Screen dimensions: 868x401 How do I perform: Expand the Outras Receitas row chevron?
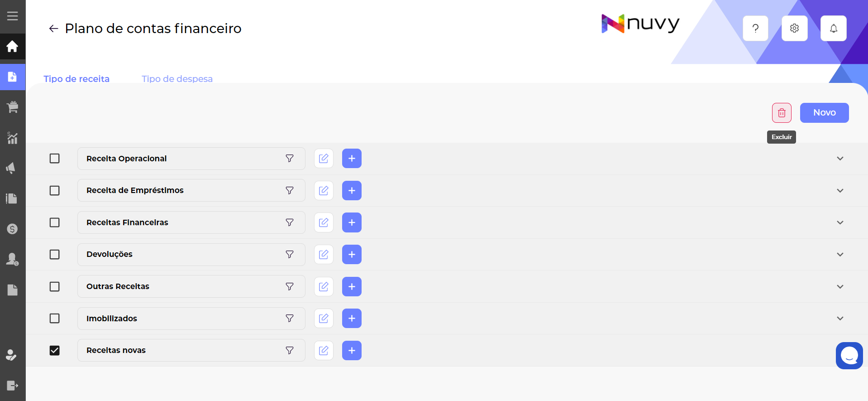click(840, 287)
